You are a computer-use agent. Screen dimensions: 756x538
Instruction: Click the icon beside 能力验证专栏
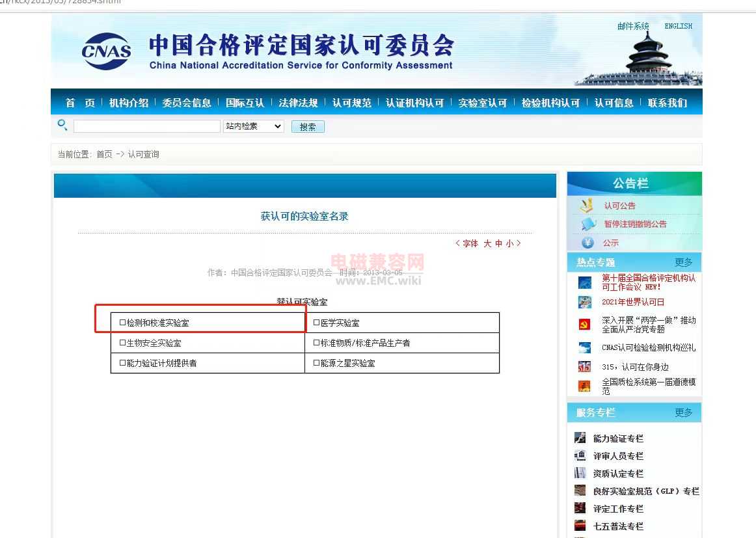click(580, 438)
